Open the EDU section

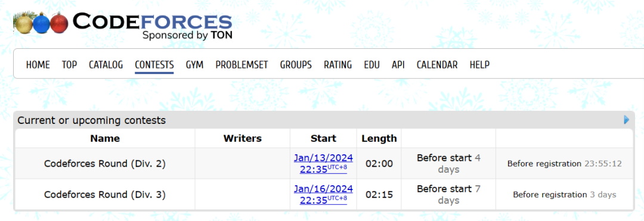[371, 65]
